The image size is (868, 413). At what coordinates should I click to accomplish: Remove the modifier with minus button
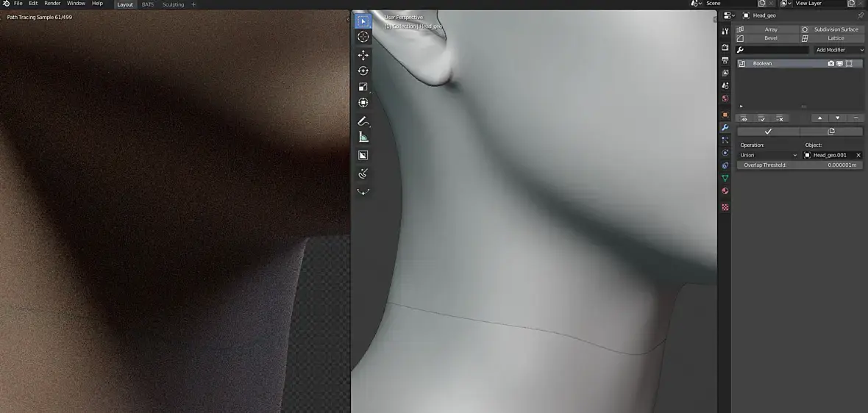tap(855, 118)
